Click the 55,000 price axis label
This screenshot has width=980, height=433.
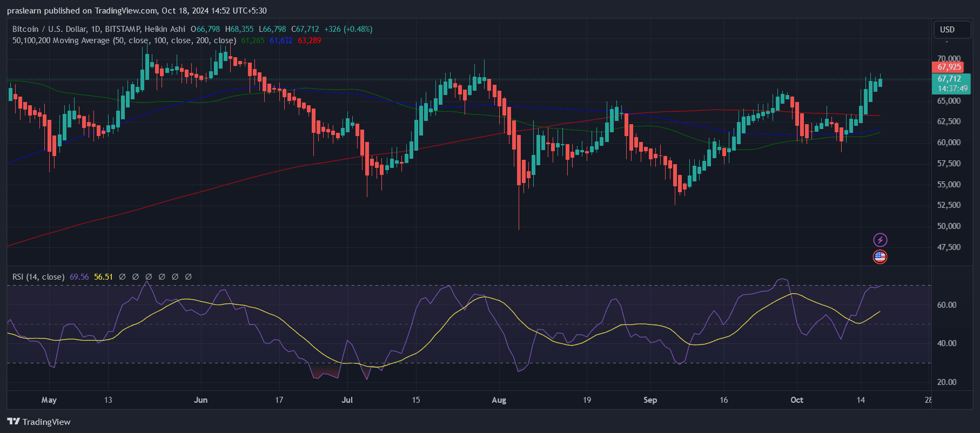click(x=949, y=185)
